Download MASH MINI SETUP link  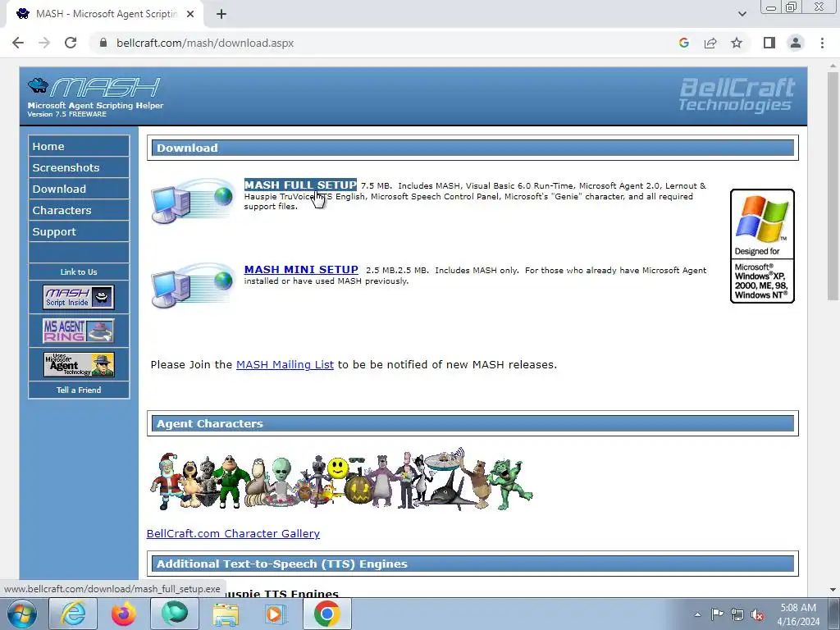301,269
